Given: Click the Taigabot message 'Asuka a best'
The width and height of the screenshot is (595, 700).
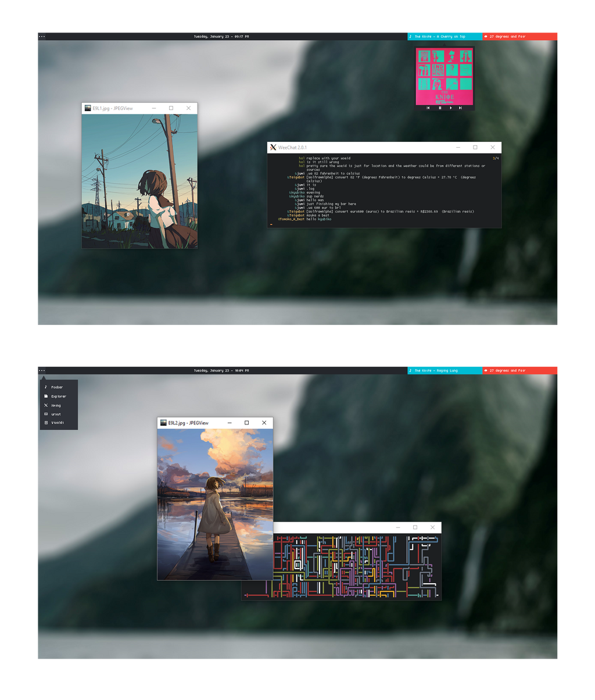Looking at the screenshot, I should click(x=318, y=215).
